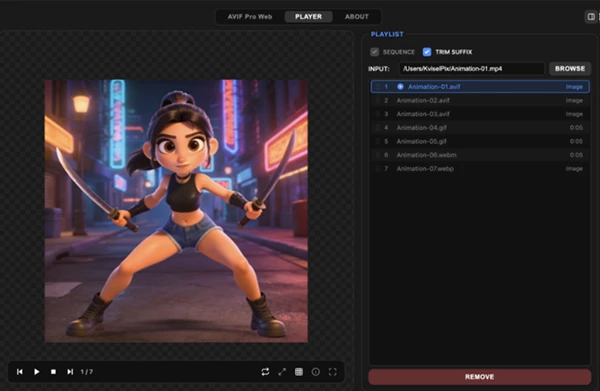The height and width of the screenshot is (391, 600).
Task: Click the Browse button
Action: 570,68
